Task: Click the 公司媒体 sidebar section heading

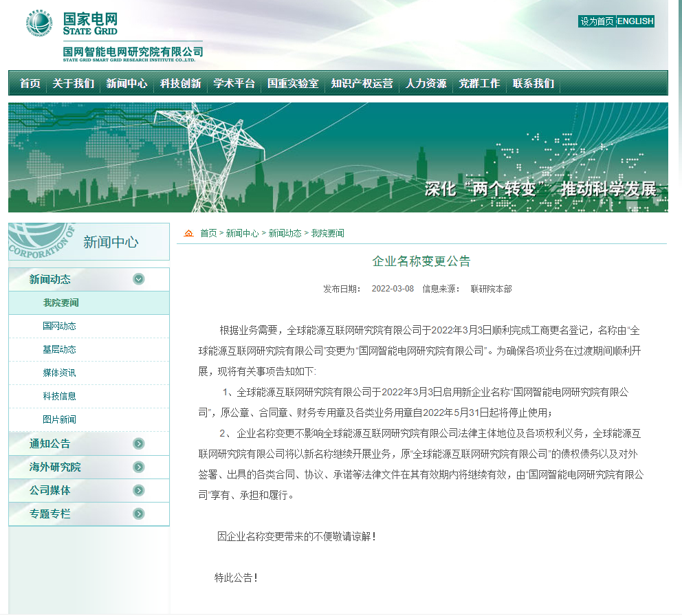Action: pos(49,490)
